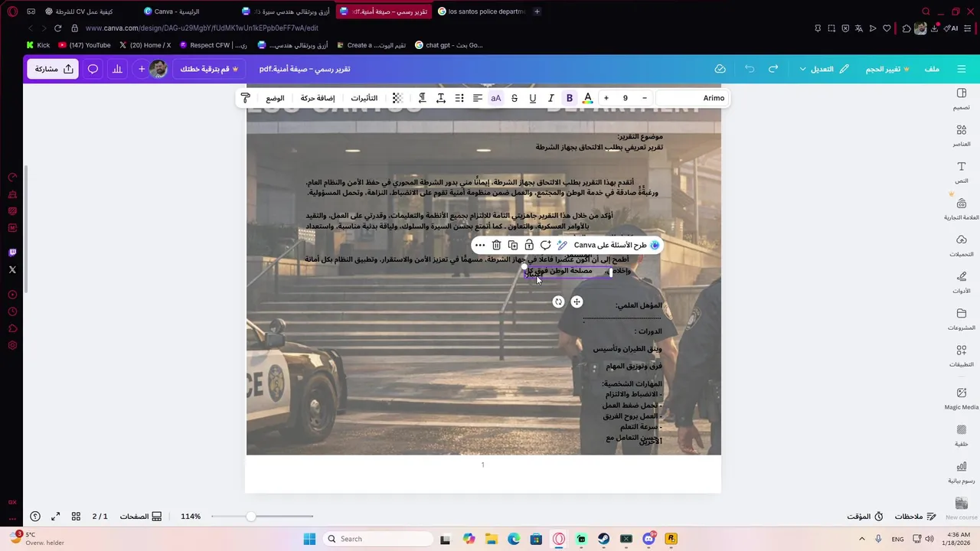Open the text color picker

point(587,98)
